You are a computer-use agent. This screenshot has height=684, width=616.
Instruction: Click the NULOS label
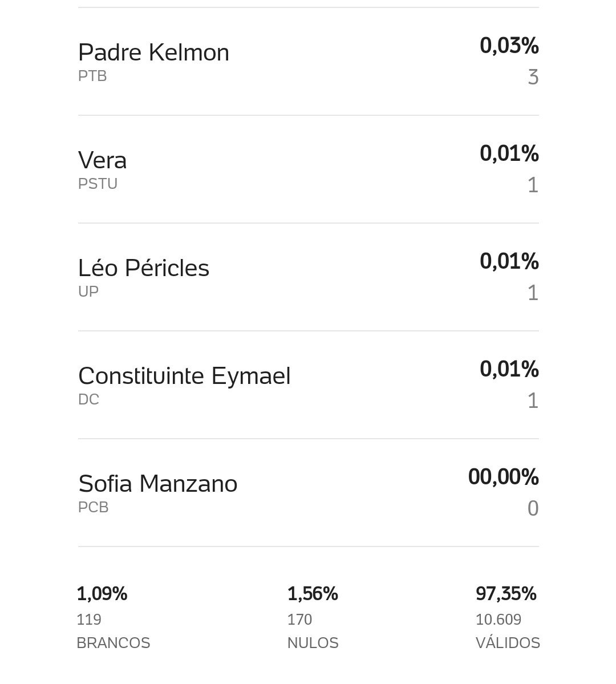(313, 643)
